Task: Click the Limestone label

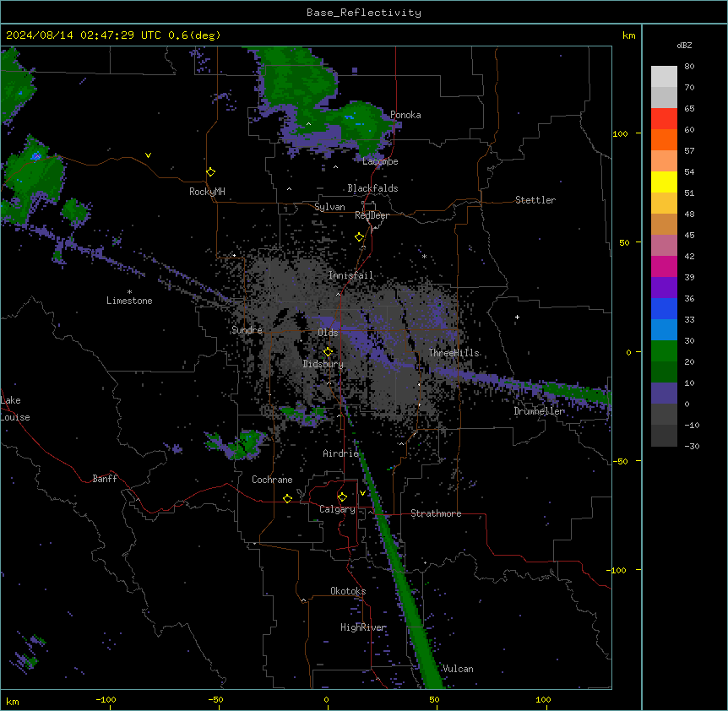Action: click(x=129, y=301)
